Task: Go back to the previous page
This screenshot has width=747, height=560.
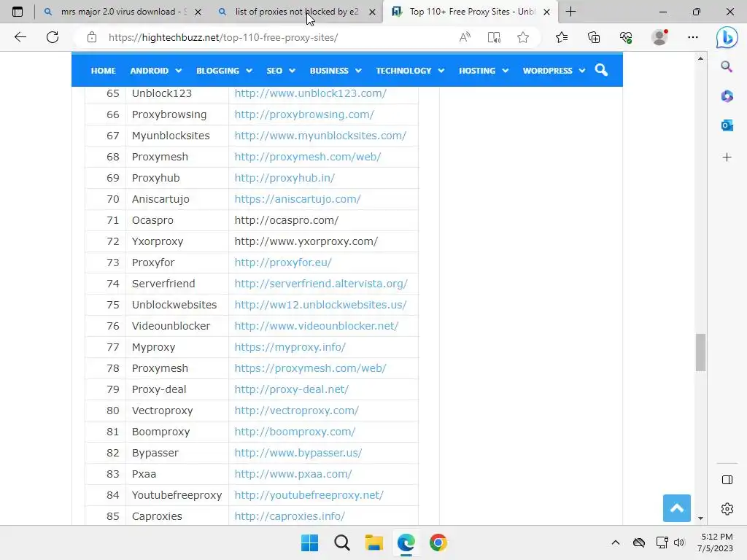Action: [x=20, y=37]
